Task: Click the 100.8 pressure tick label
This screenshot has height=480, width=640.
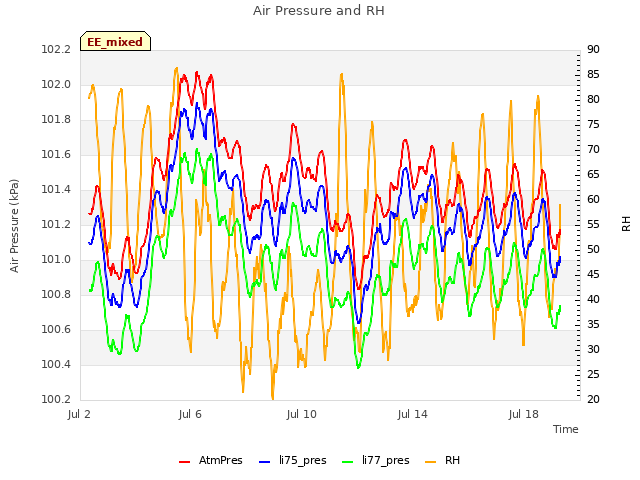Action: pos(56,295)
